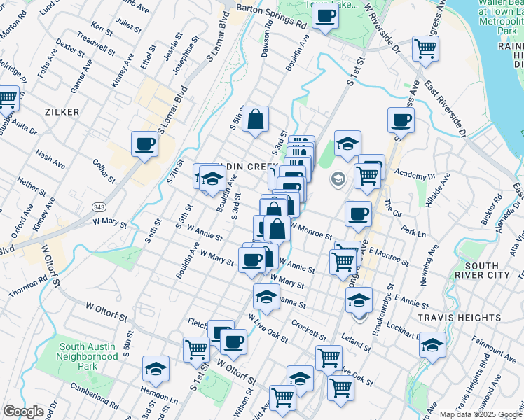Select shopping cart marker near Bluebonnet Ln
Viewport: 524px width, 420px height.
[7, 99]
